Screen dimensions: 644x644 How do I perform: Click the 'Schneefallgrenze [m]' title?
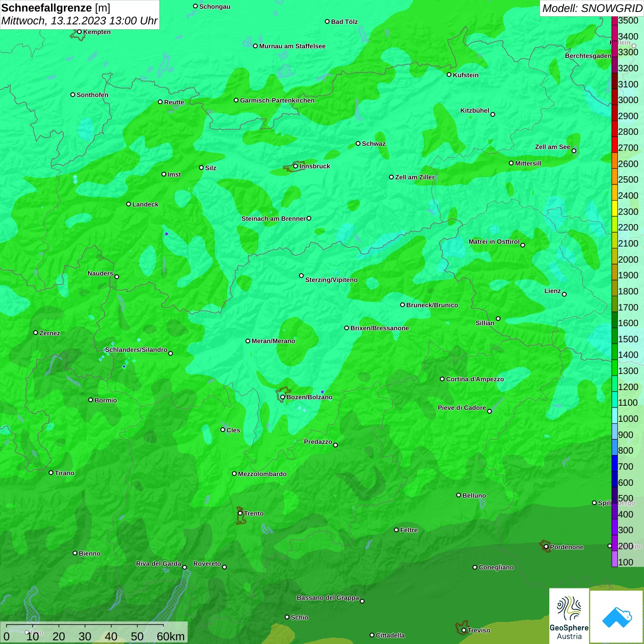coord(56,8)
